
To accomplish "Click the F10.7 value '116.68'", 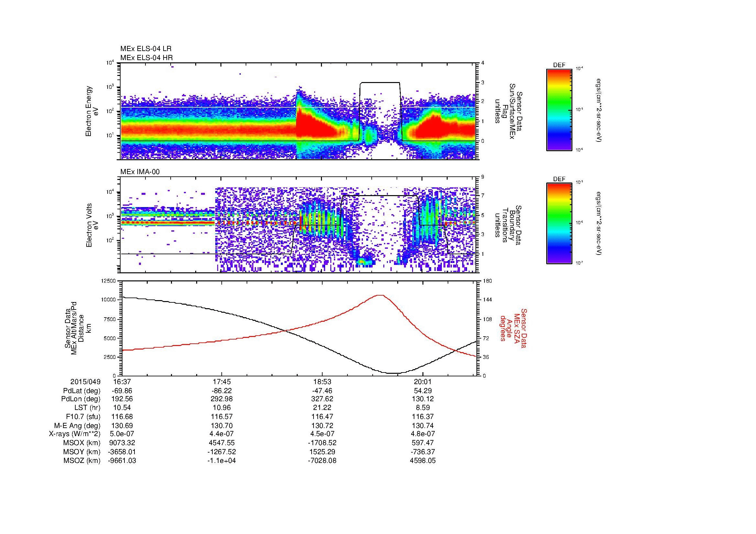I will pos(122,416).
